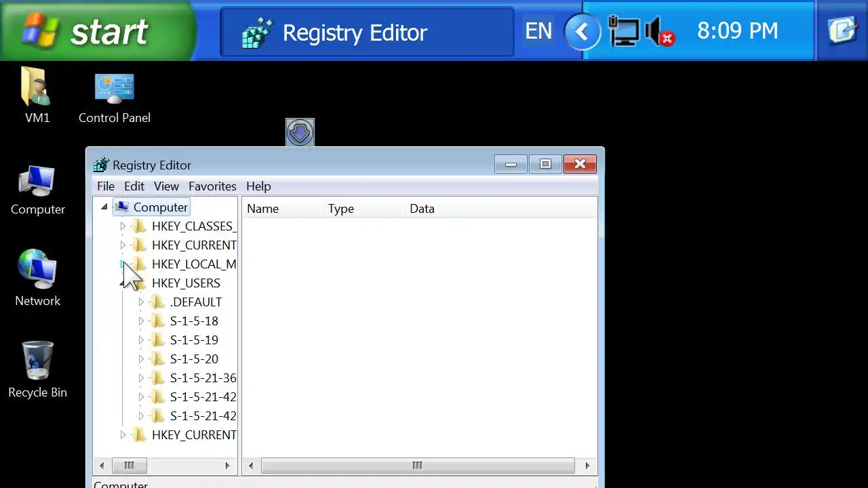Click the S-1-5-21-36 folder icon
Screen dimensions: 868x488
tap(158, 378)
